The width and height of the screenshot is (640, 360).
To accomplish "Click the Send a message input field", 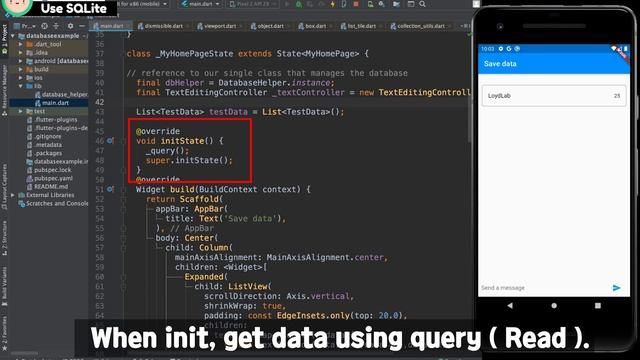I will [545, 288].
